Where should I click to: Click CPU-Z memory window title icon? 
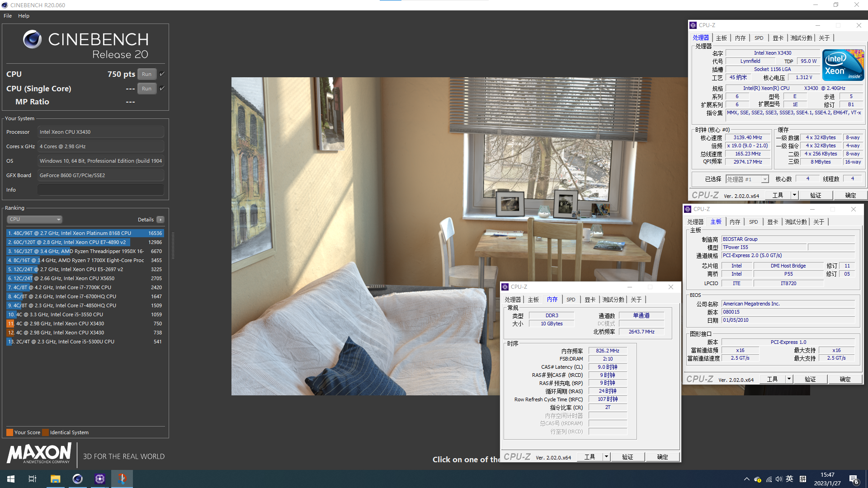coord(505,287)
